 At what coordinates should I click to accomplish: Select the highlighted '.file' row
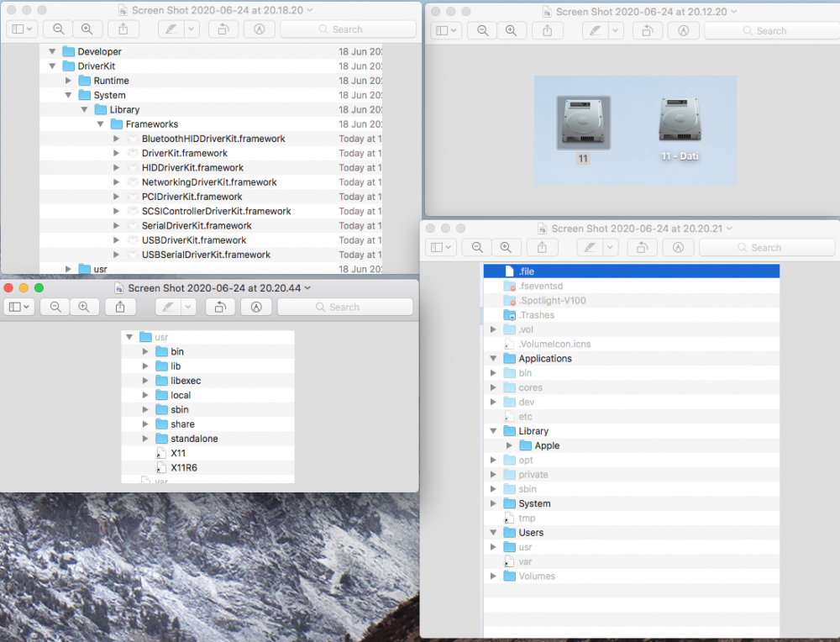coord(631,271)
